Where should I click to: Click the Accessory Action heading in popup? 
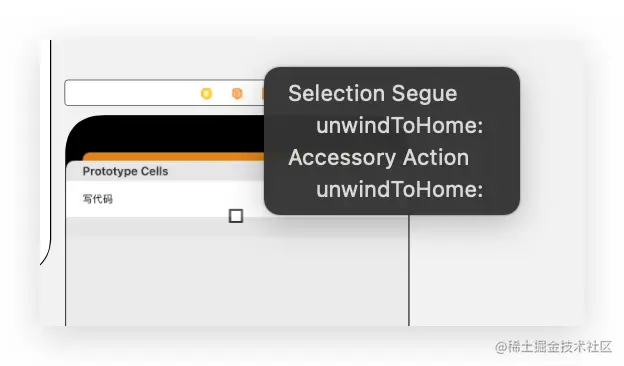378,158
